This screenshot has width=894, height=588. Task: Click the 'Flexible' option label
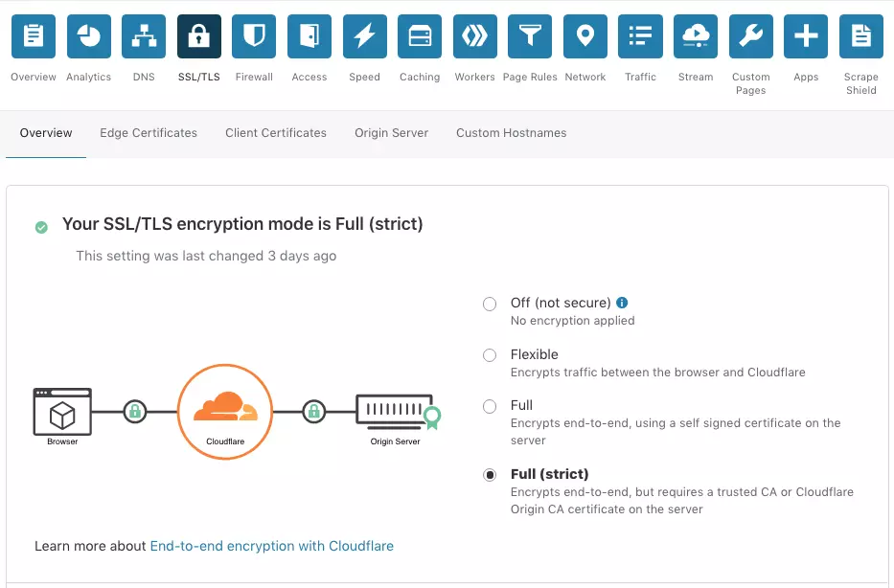point(535,354)
